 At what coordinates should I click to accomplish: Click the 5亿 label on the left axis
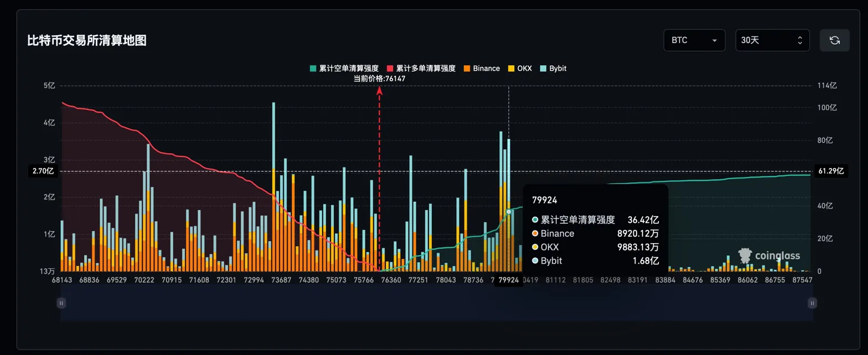click(x=49, y=85)
